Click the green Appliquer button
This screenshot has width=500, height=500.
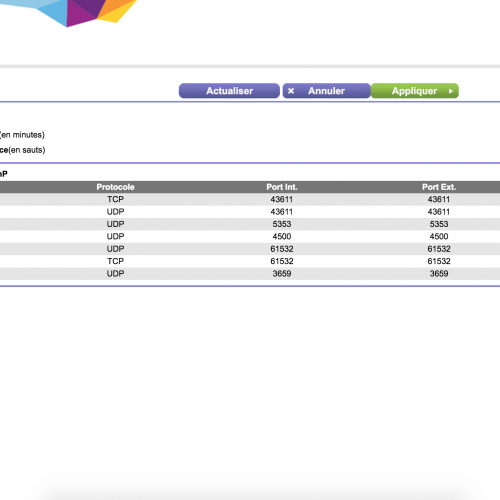pos(415,91)
